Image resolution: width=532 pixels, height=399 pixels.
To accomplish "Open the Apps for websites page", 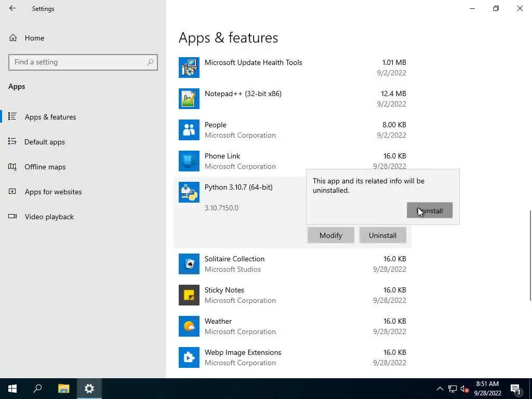I will (x=83, y=192).
